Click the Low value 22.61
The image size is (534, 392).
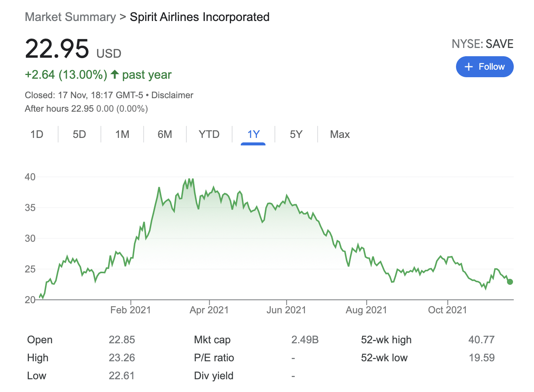[x=121, y=376]
